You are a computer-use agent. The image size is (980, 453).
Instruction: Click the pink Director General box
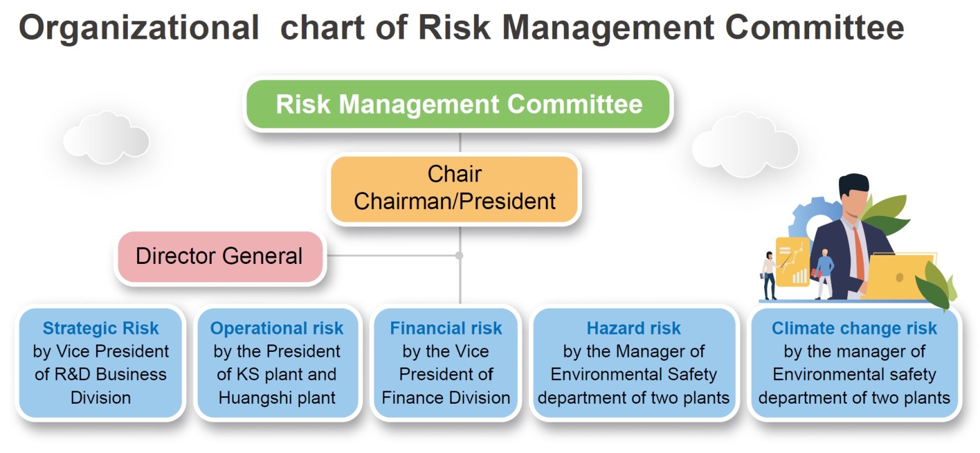220,256
